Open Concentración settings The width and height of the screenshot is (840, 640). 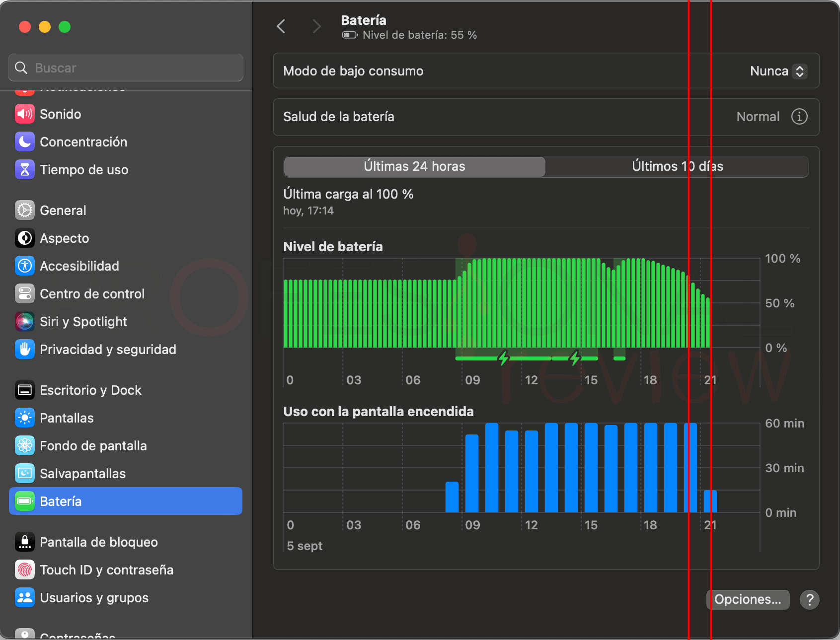(126, 142)
